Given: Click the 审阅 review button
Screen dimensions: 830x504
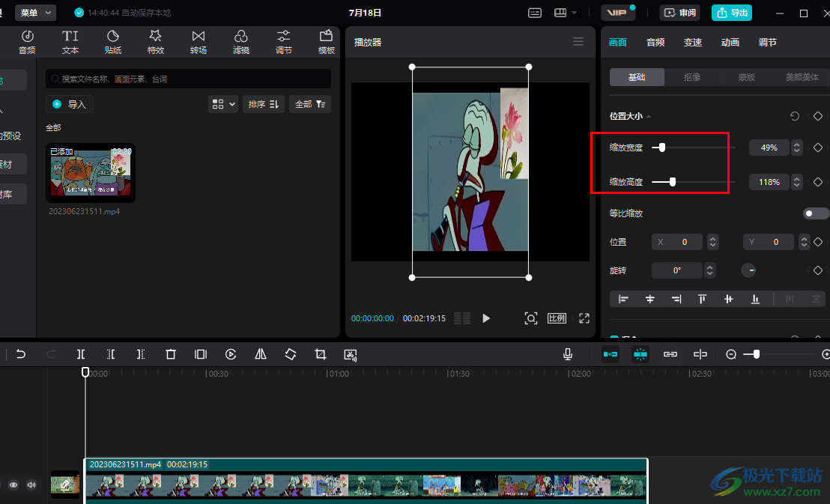Looking at the screenshot, I should click(x=679, y=13).
